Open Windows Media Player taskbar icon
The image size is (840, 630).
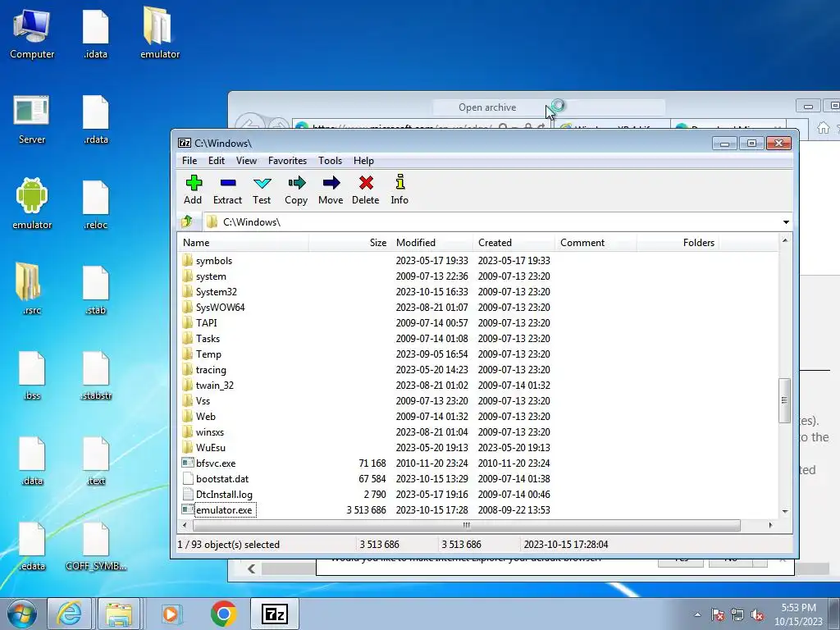pos(172,614)
